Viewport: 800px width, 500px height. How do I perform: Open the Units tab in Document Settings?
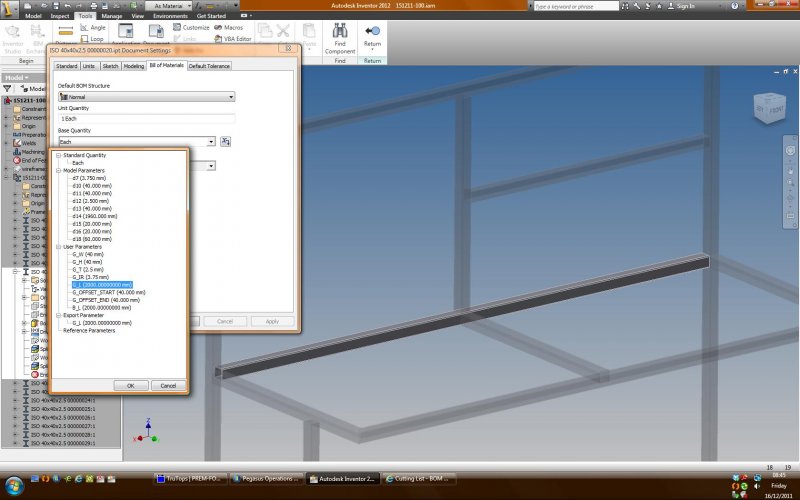(89, 66)
